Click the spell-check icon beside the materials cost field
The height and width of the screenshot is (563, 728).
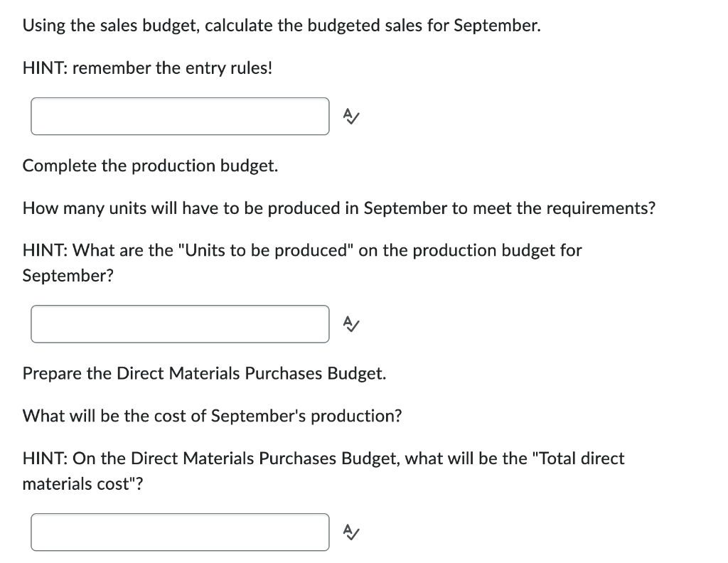(x=351, y=532)
